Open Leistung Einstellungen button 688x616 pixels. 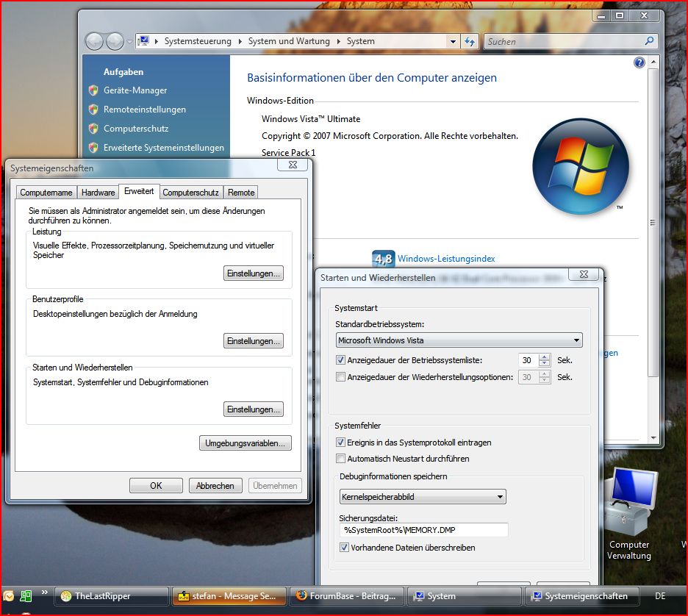pos(254,273)
